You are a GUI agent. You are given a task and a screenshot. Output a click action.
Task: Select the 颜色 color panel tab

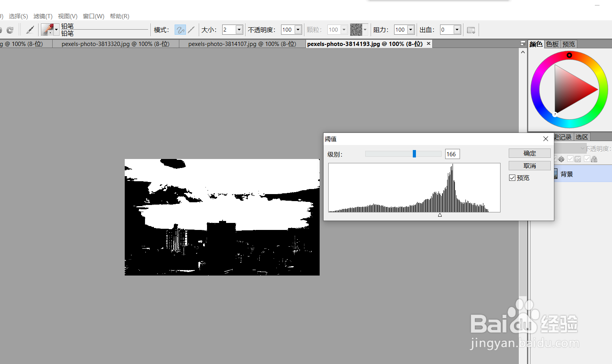[536, 44]
